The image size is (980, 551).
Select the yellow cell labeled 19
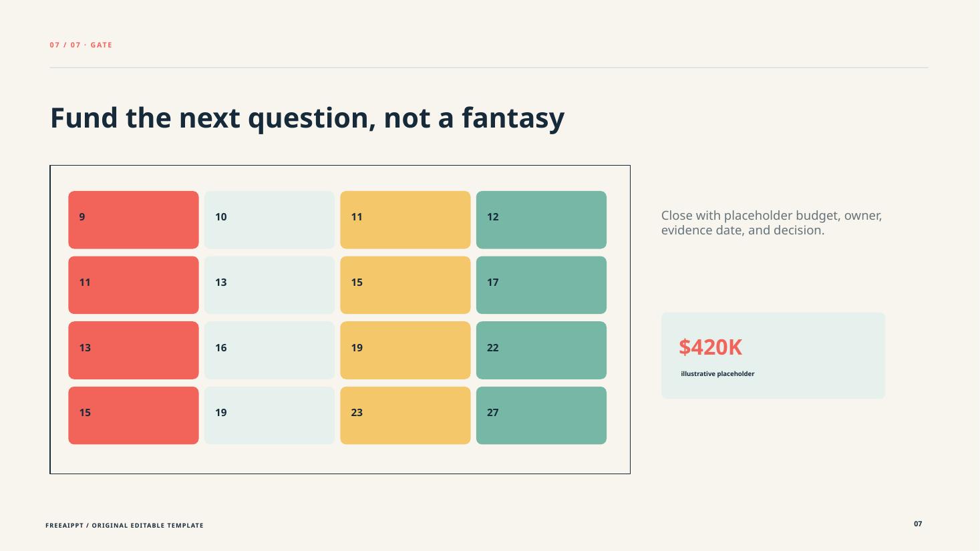(405, 350)
